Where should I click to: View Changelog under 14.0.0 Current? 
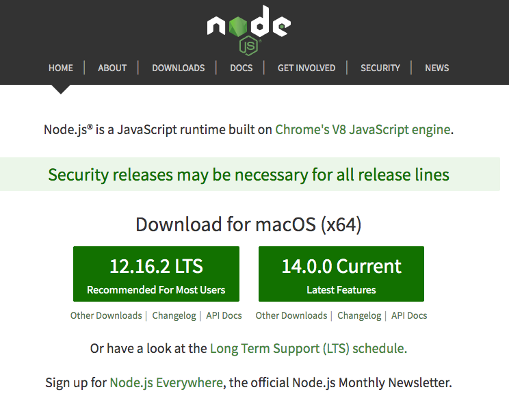359,315
